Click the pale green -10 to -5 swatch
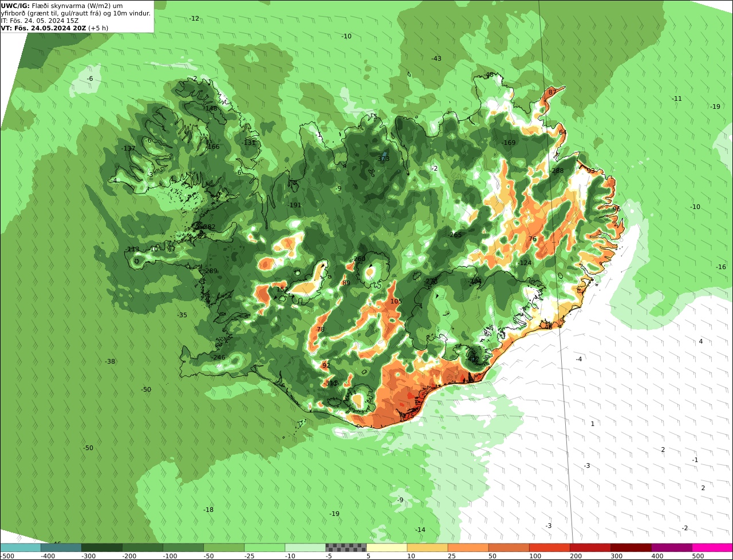The image size is (733, 560). (305, 547)
